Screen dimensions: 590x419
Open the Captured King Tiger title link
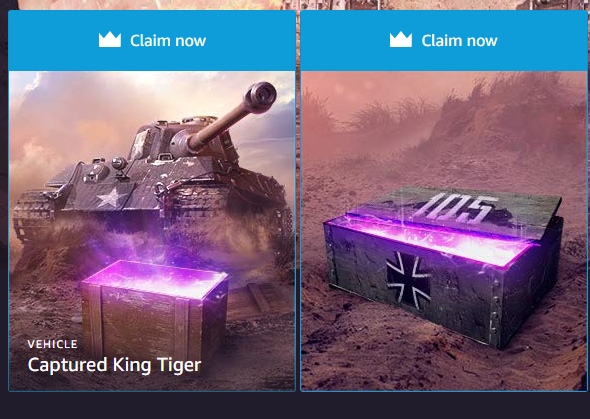(114, 365)
